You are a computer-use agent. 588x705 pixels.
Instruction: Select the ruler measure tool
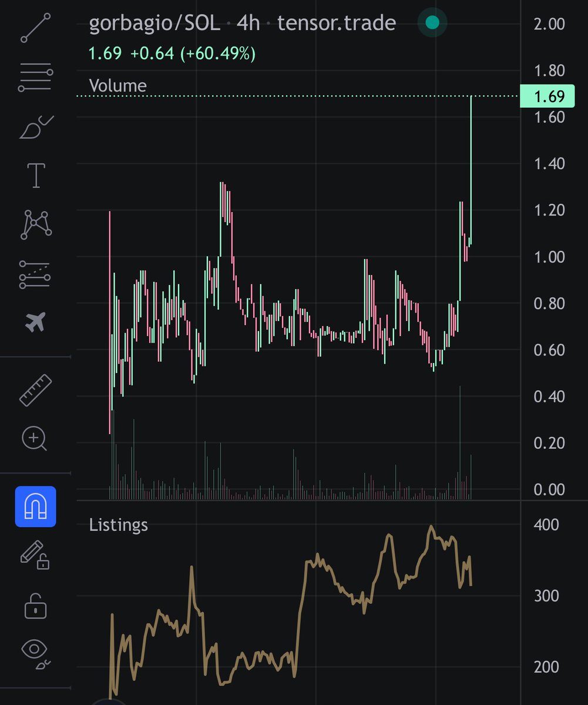[x=36, y=390]
